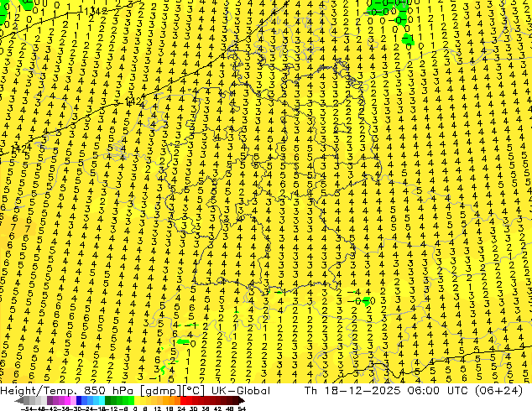Screen dimensions: 532x411
Task: Select the dark green swatch near -12 label
Action: click(x=108, y=400)
